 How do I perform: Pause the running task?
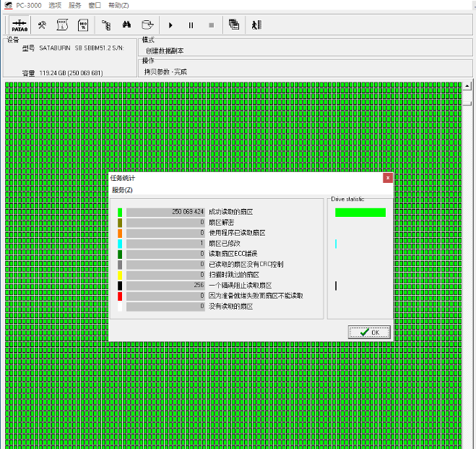(x=191, y=25)
